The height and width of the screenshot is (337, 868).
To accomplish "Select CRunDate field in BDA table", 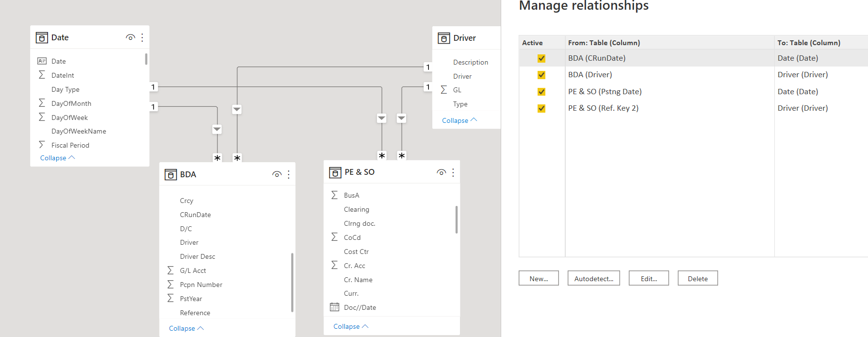I will (x=195, y=215).
